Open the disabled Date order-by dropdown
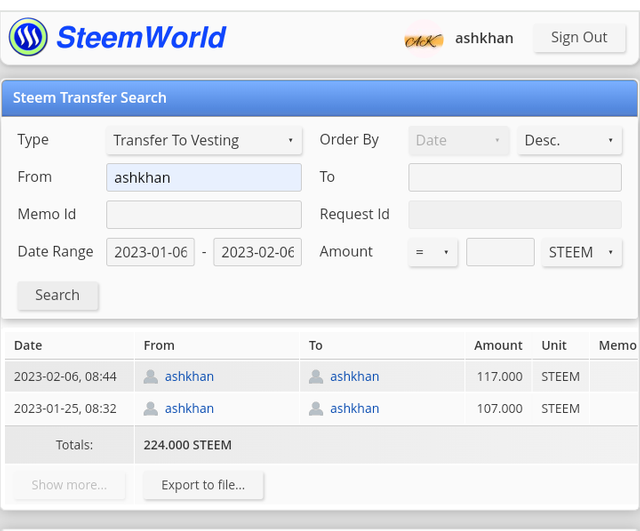This screenshot has width=640, height=531. pos(458,140)
